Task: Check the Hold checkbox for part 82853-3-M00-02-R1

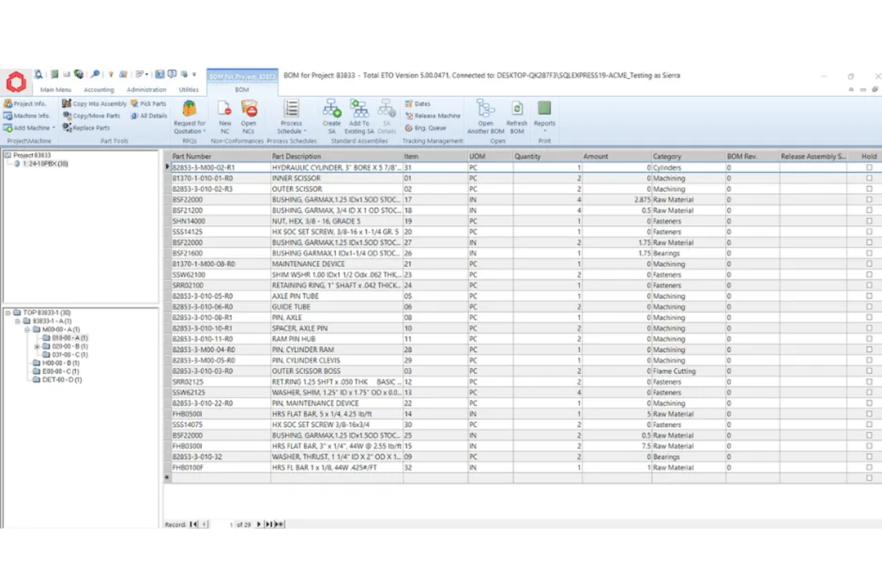Action: click(x=869, y=167)
